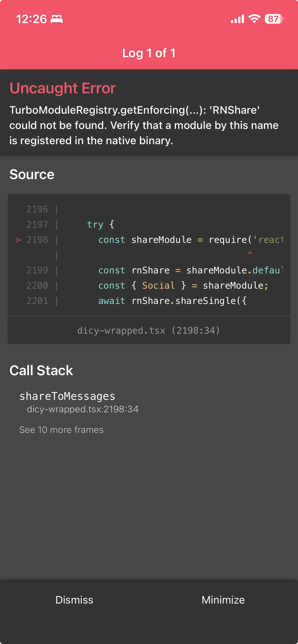
Task: Tap the red error marker arrow
Action: [18, 240]
